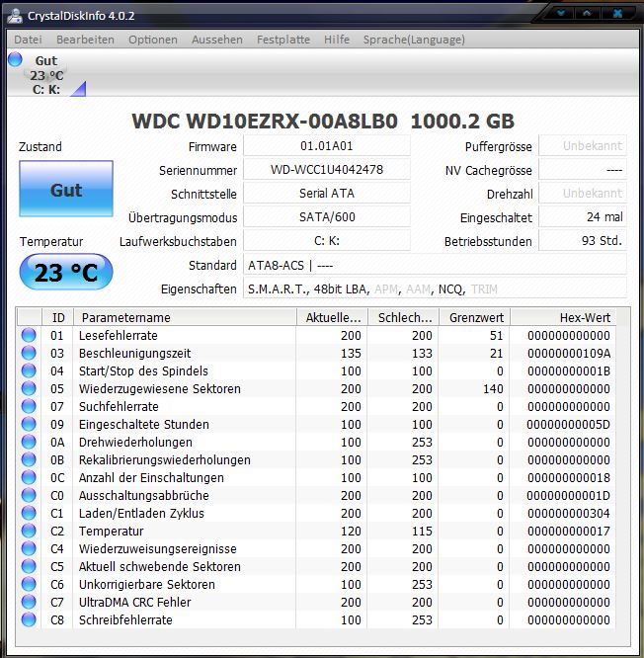This screenshot has width=644, height=658.
Task: Click the Eigenschaften features field
Action: [x=435, y=288]
